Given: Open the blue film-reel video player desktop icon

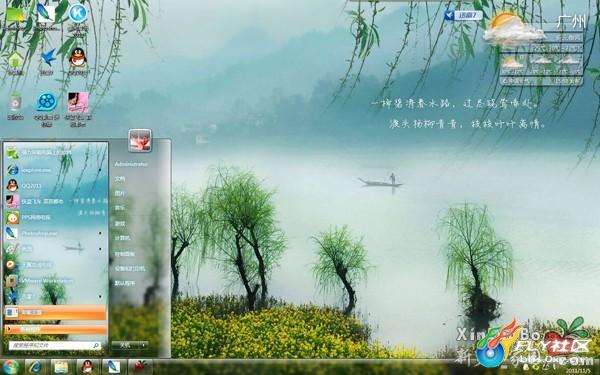Looking at the screenshot, I should tap(47, 102).
